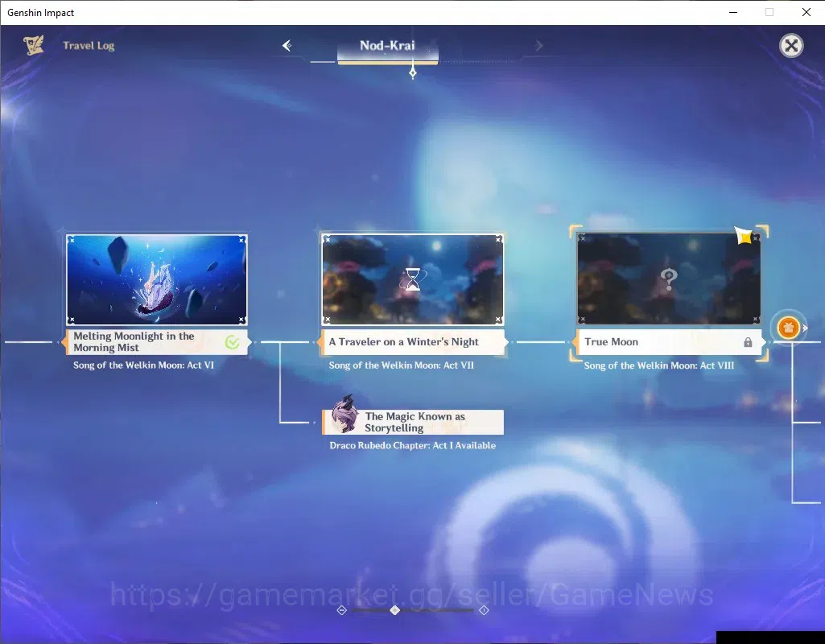Image resolution: width=825 pixels, height=644 pixels.
Task: Go to previous region with left arrow
Action: pos(287,46)
